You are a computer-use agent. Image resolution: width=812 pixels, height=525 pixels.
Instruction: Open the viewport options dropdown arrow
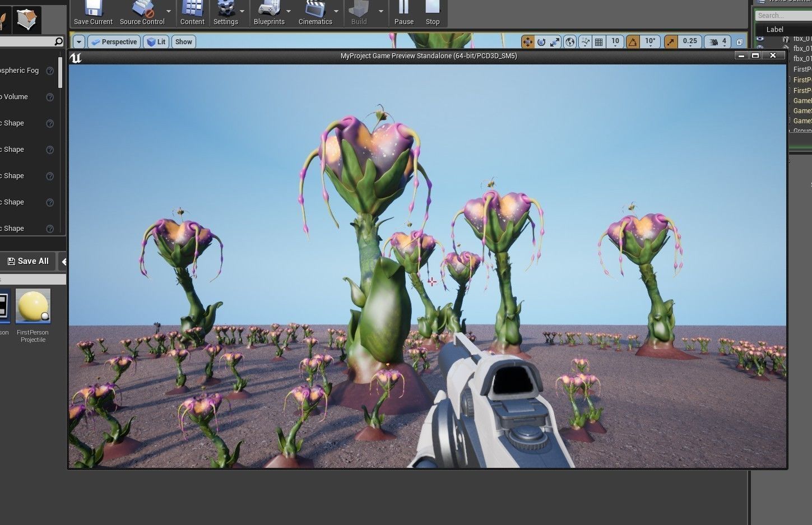pos(78,42)
